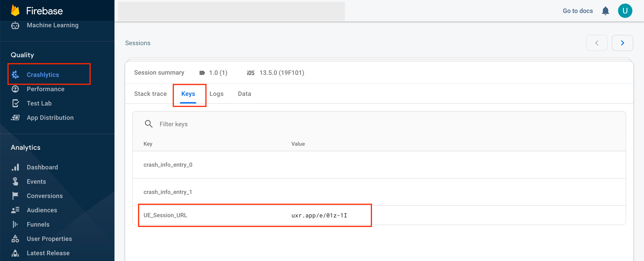The image size is (644, 261).
Task: Open the Stack trace tab
Action: 150,94
